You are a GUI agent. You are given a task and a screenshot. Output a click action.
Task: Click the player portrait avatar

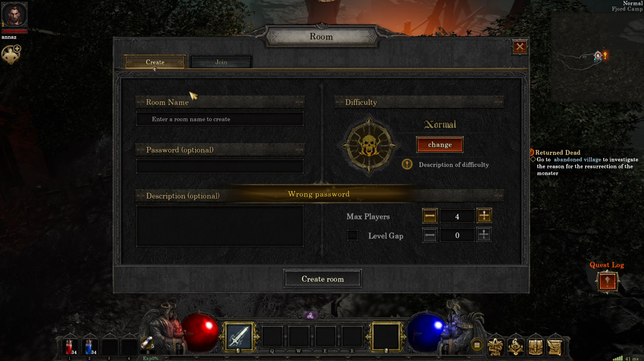(x=14, y=14)
